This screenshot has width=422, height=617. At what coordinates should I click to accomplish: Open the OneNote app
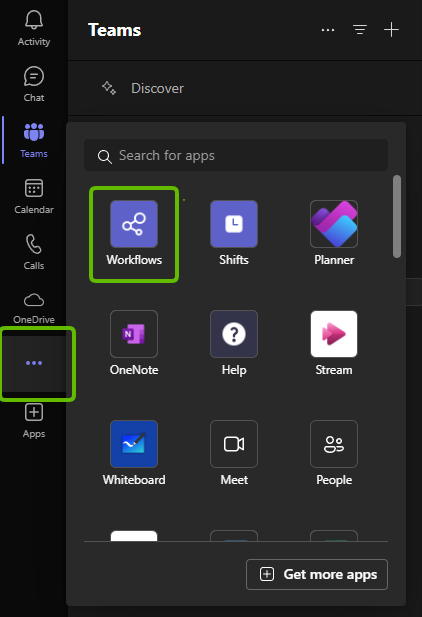pyautogui.click(x=134, y=343)
